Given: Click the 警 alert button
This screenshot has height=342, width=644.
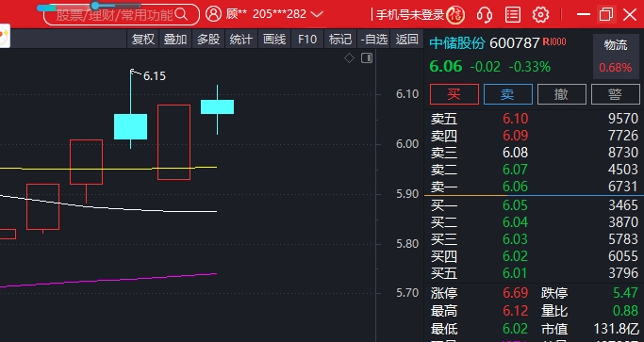Looking at the screenshot, I should (x=616, y=94).
